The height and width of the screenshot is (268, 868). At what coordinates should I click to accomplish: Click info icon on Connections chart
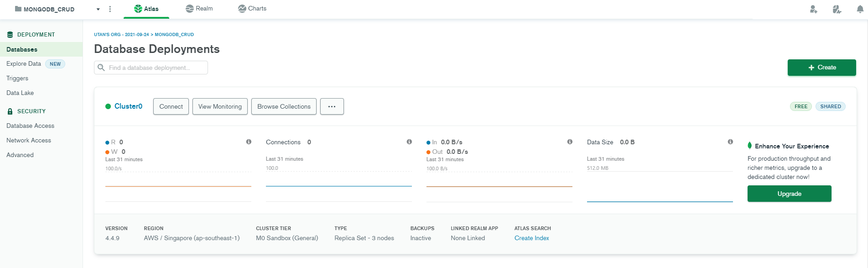(409, 142)
